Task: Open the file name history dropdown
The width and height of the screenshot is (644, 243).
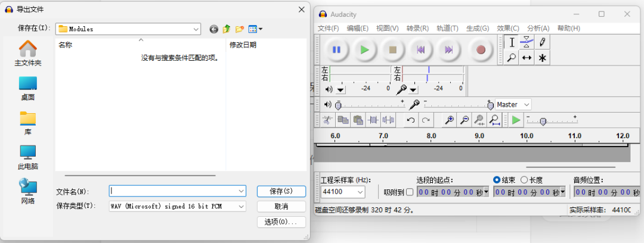Action: pyautogui.click(x=241, y=191)
